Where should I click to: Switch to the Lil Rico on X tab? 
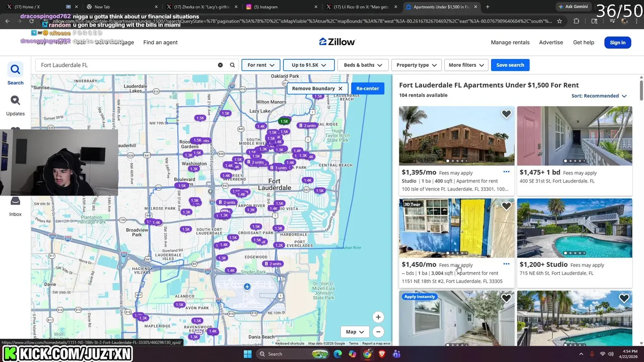click(361, 7)
